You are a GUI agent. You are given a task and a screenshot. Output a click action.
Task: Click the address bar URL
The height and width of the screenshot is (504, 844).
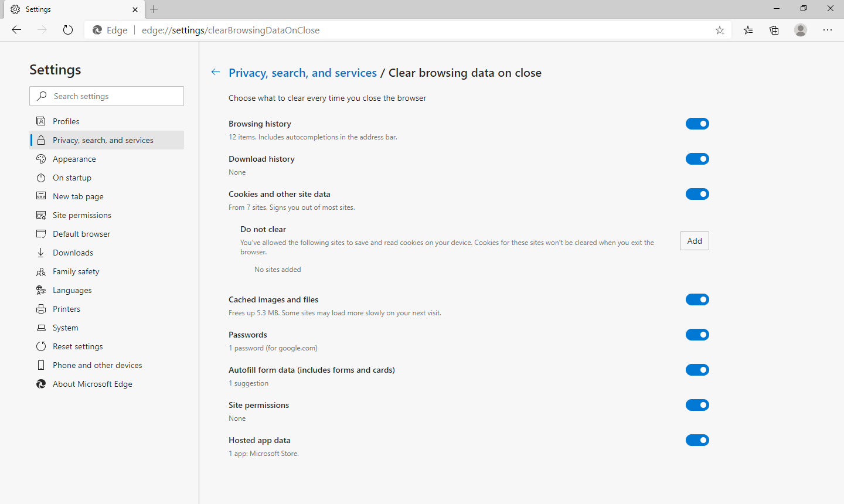coord(230,30)
